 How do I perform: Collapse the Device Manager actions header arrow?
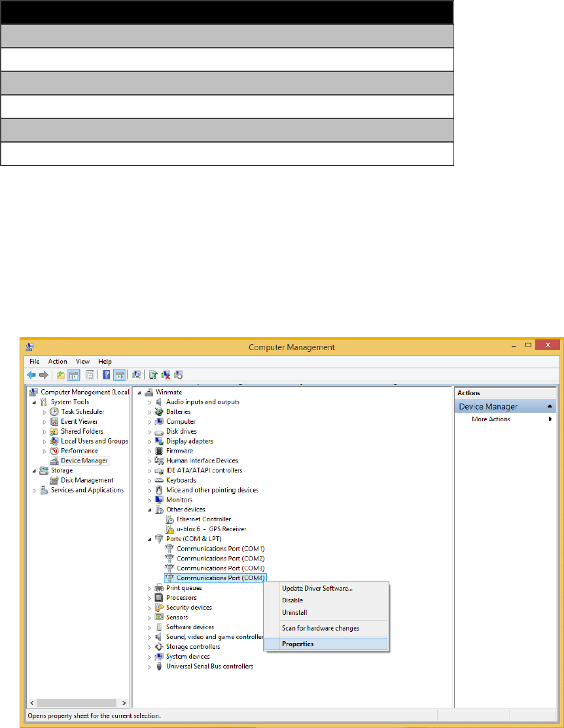pos(550,406)
